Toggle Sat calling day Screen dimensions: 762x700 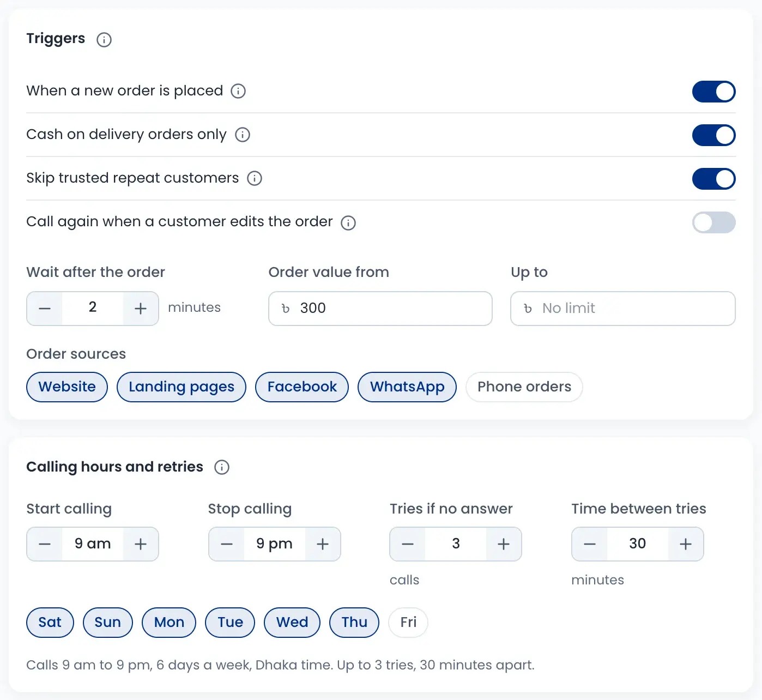click(50, 623)
